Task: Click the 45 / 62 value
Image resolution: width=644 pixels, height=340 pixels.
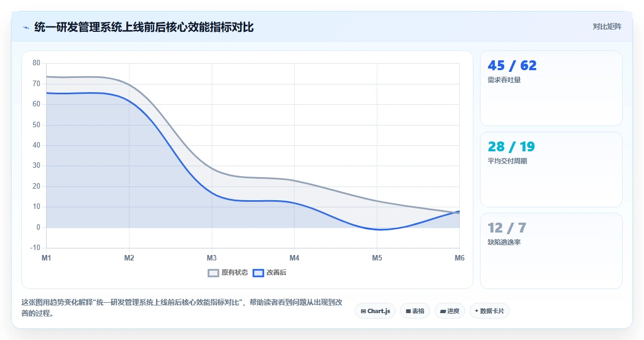Action: click(512, 65)
